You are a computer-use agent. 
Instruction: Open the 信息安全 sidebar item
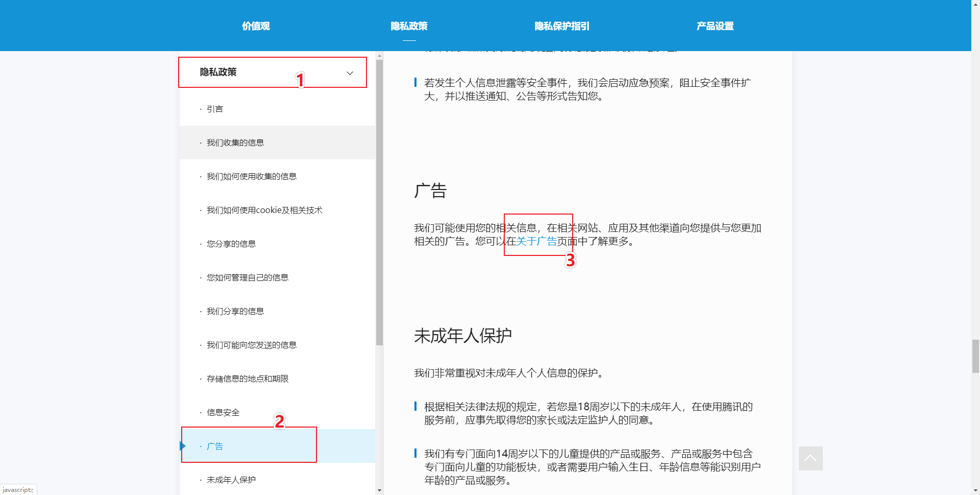pos(277,412)
